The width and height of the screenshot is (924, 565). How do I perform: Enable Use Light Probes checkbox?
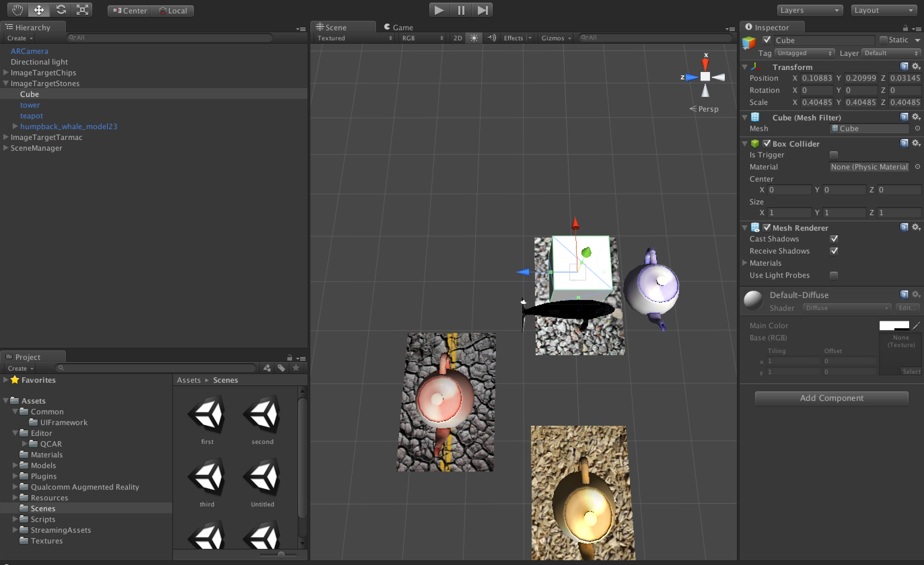point(833,275)
